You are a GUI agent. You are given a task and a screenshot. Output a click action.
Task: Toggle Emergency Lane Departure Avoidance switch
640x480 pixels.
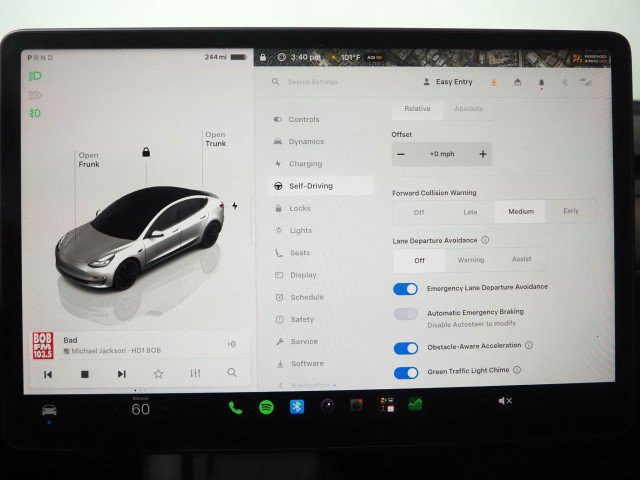[405, 289]
